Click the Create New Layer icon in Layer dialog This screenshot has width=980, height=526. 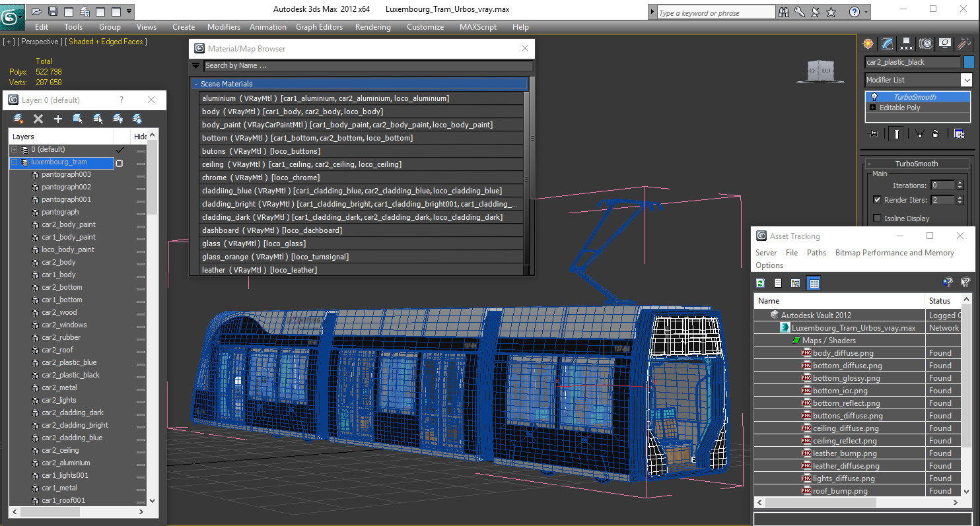(18, 119)
